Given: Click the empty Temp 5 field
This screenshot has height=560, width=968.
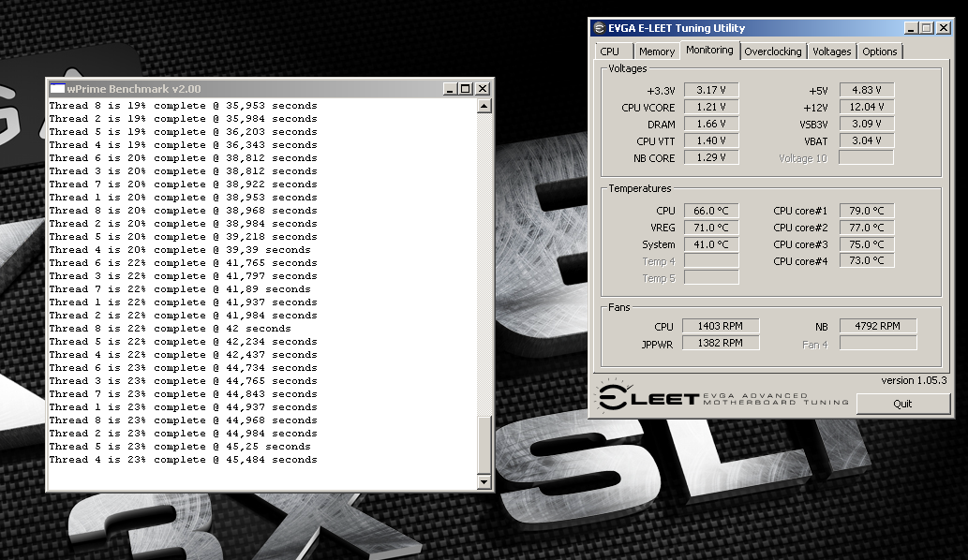Looking at the screenshot, I should click(711, 278).
